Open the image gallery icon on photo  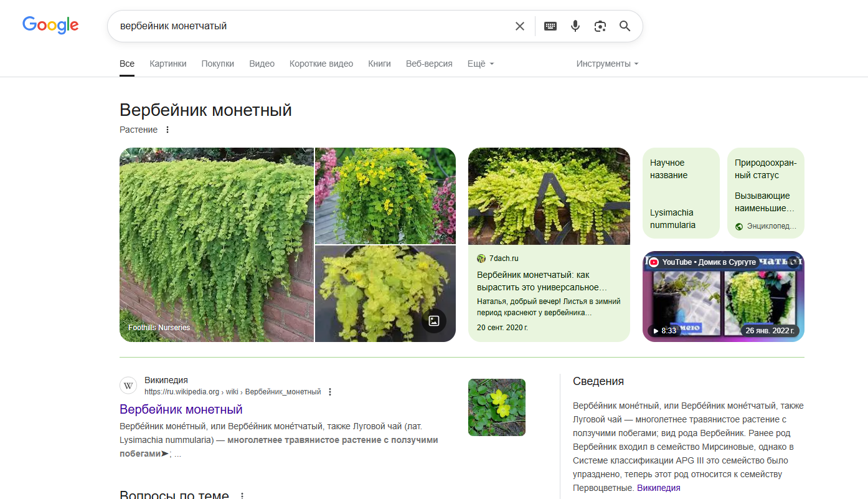(434, 321)
